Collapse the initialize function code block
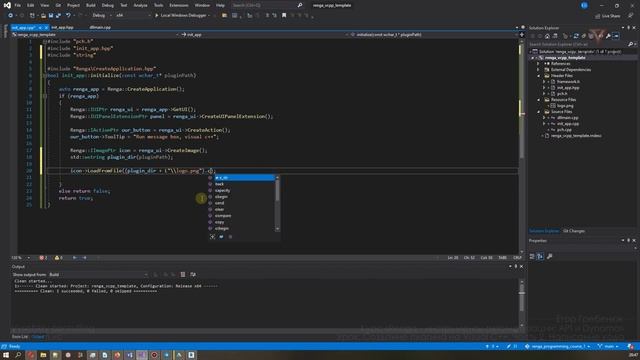 (x=44, y=76)
